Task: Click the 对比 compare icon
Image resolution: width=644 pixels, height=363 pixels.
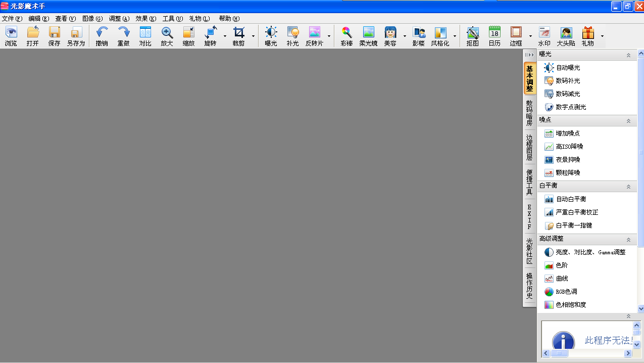Action: click(x=145, y=36)
